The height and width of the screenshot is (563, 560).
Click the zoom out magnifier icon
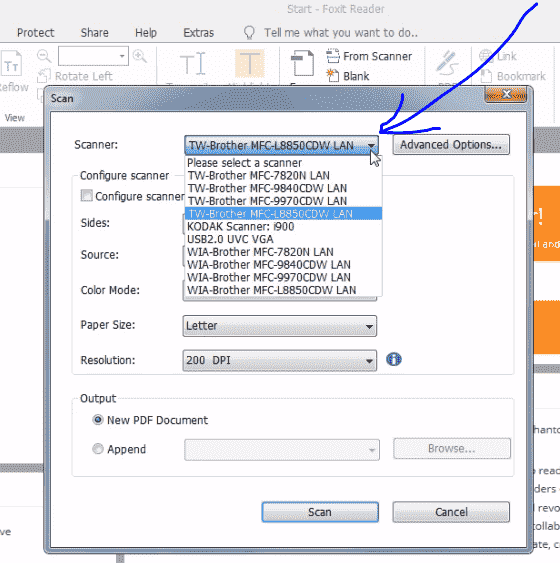point(44,56)
